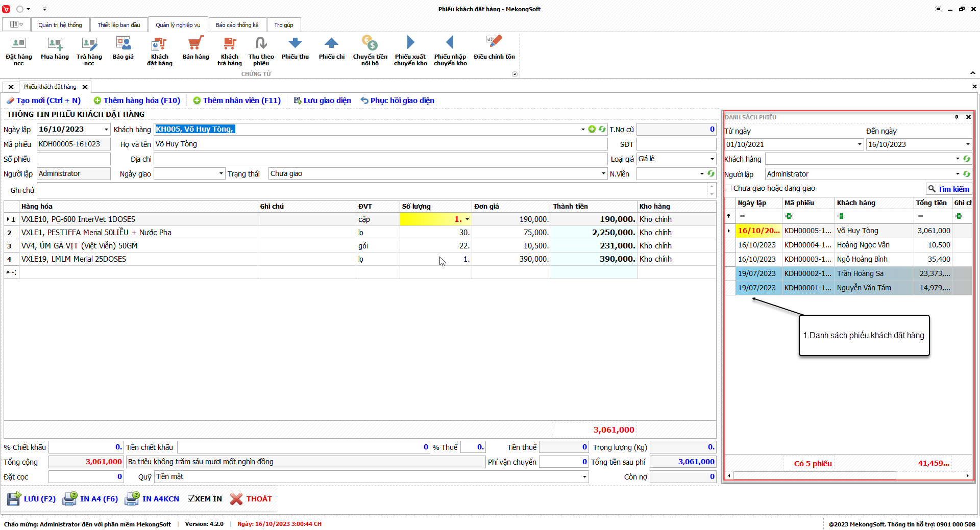The height and width of the screenshot is (530, 980).
Task: Toggle the XEM IN checkbox
Action: coord(191,499)
